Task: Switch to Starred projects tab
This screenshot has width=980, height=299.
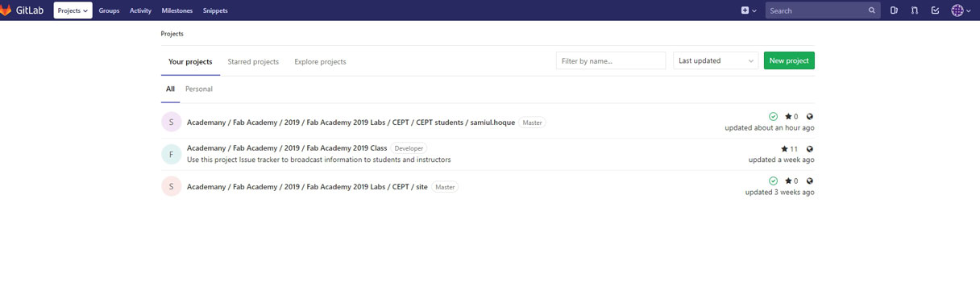Action: tap(253, 61)
